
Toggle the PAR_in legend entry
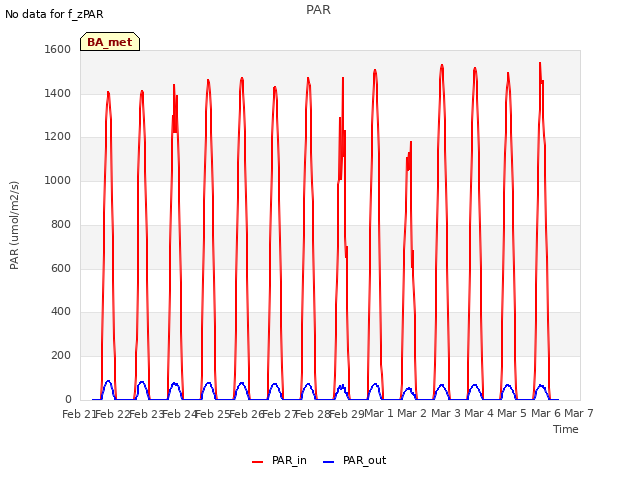coord(279,460)
